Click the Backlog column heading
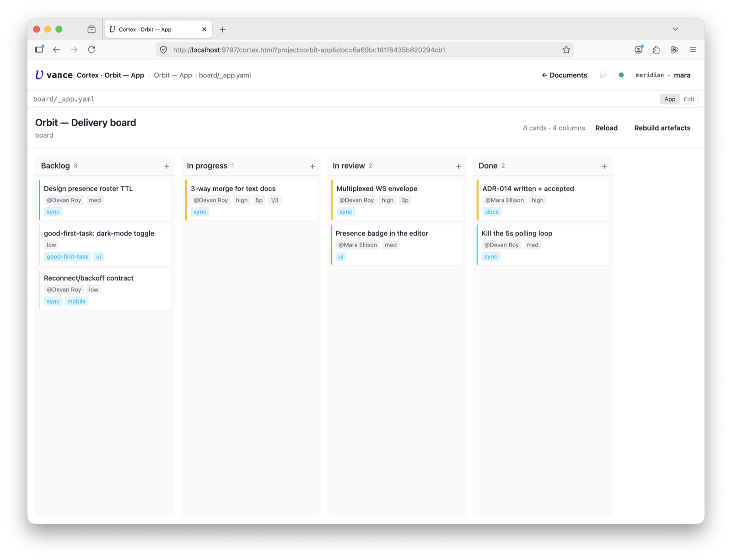Image resolution: width=732 pixels, height=560 pixels. [55, 166]
